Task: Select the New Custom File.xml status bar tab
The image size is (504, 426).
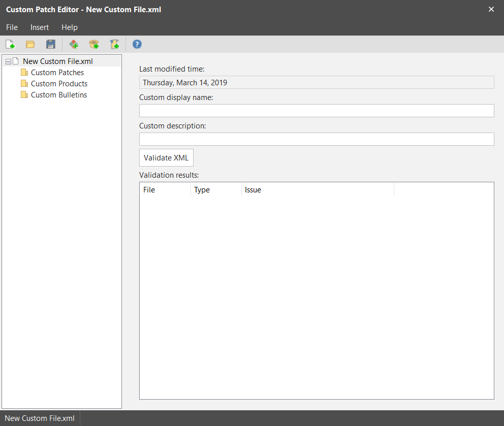Action: point(40,418)
